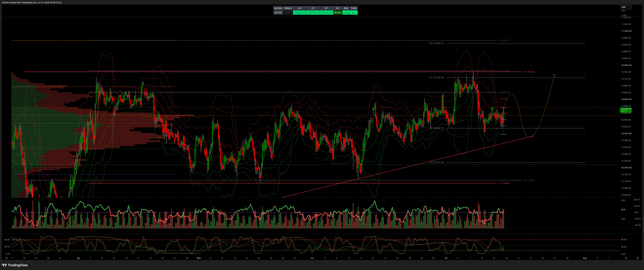Open the GBP currency selector
The image size is (644, 270).
tap(626, 7)
